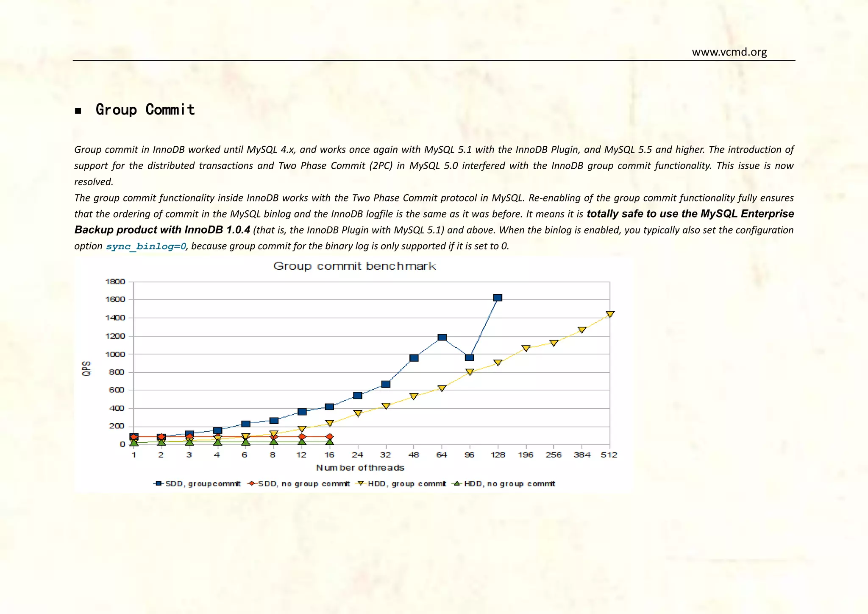Image resolution: width=868 pixels, height=614 pixels.
Task: Click the yellow HDD group commit legend marker
Action: [361, 483]
